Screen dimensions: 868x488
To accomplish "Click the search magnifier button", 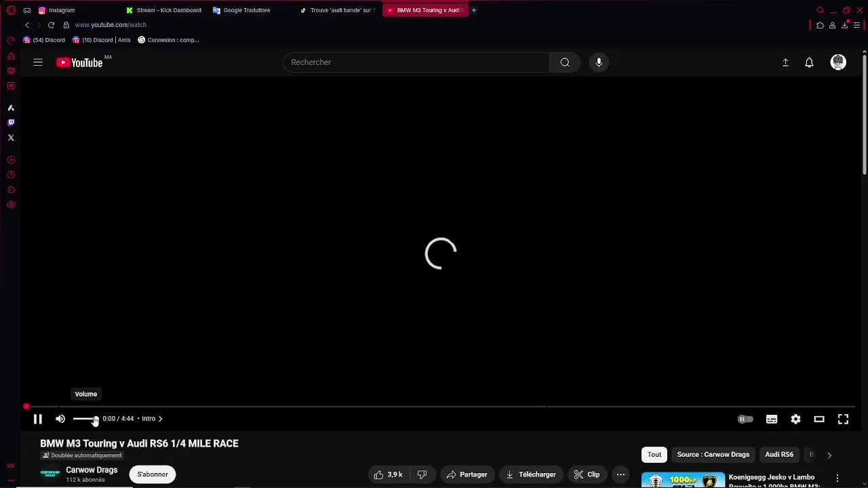I will click(565, 62).
